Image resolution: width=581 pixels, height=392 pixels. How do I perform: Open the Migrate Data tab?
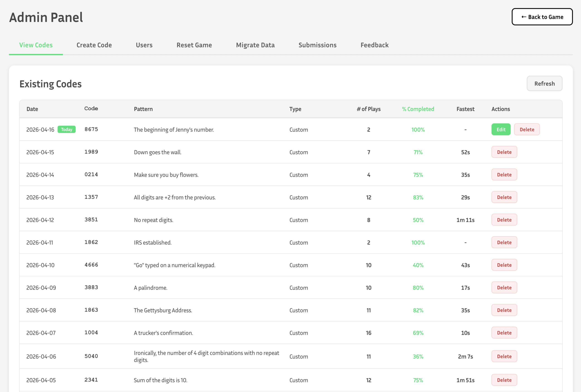click(x=255, y=45)
